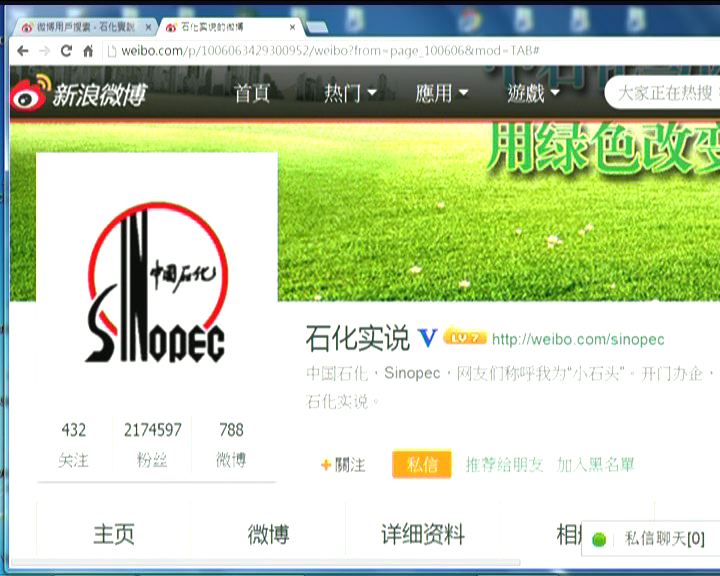Select the 石化实说的微博 browser tab

tap(230, 27)
